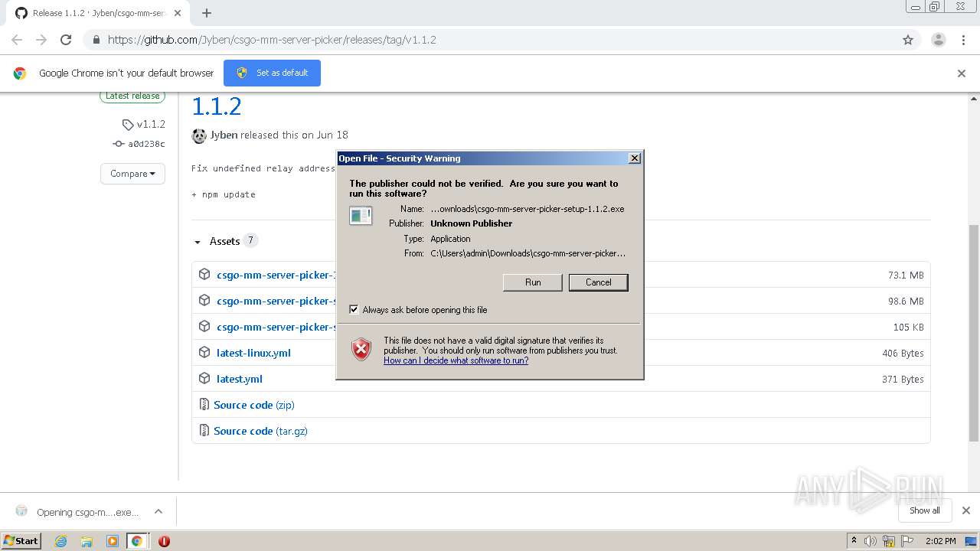The height and width of the screenshot is (551, 980).
Task: Open Chrome three-dot menu
Action: tap(964, 40)
